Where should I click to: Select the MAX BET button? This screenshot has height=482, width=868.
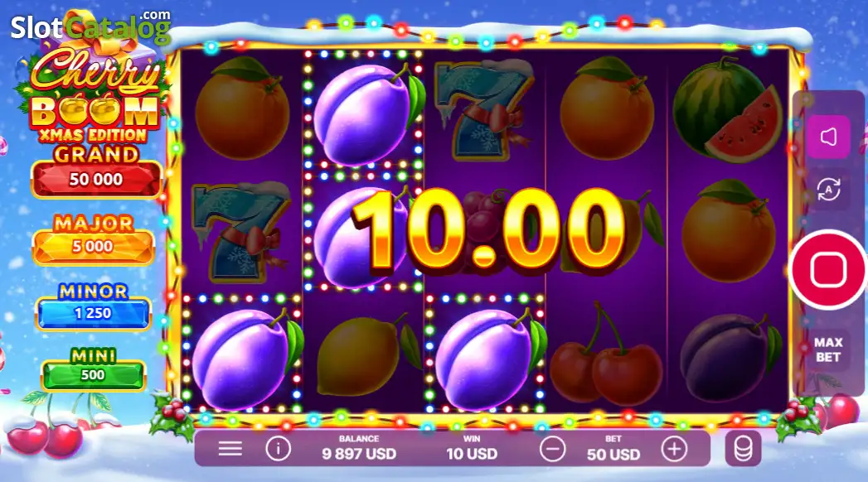pos(828,349)
